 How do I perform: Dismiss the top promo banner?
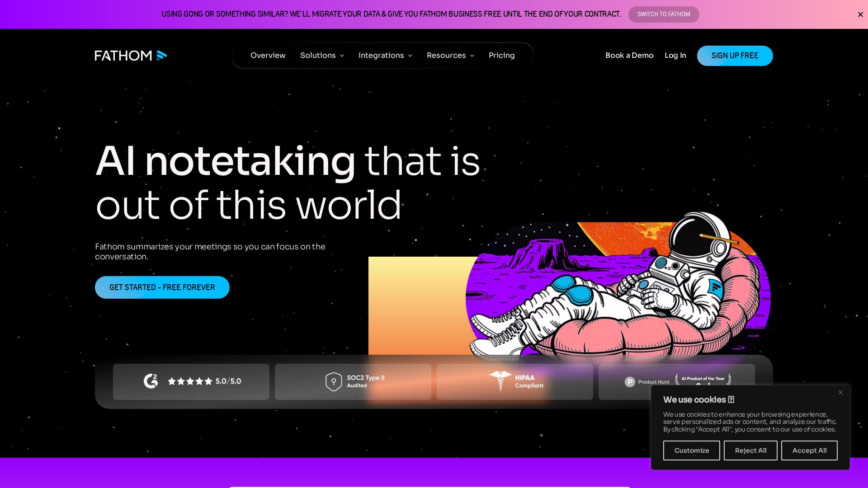[860, 14]
